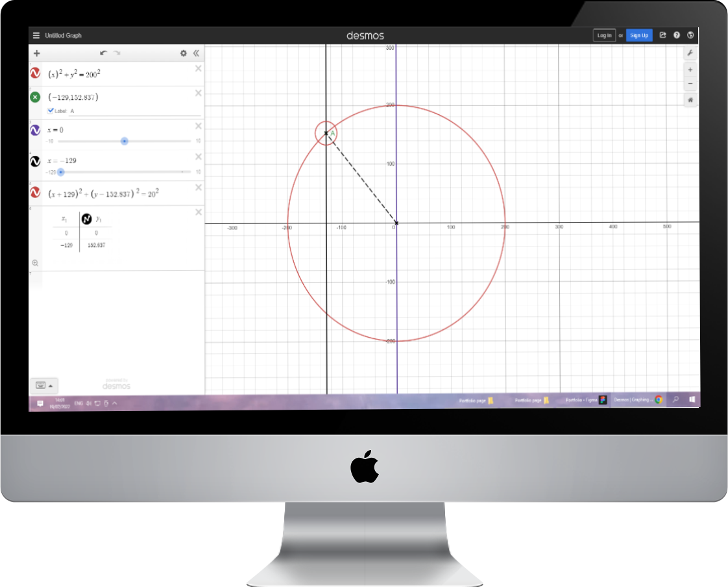Viewport: 728px width, 587px height.
Task: Open the language globe icon
Action: click(x=691, y=36)
